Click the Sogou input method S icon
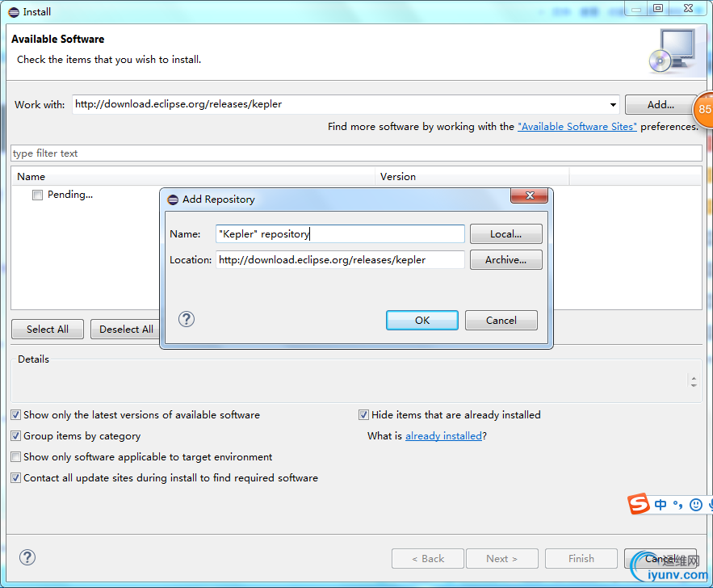713x588 pixels. tap(639, 503)
